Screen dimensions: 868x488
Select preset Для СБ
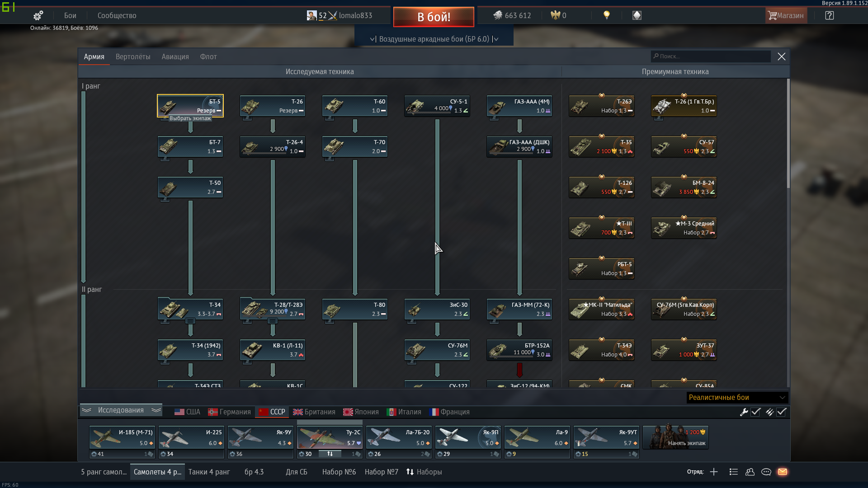pyautogui.click(x=297, y=472)
